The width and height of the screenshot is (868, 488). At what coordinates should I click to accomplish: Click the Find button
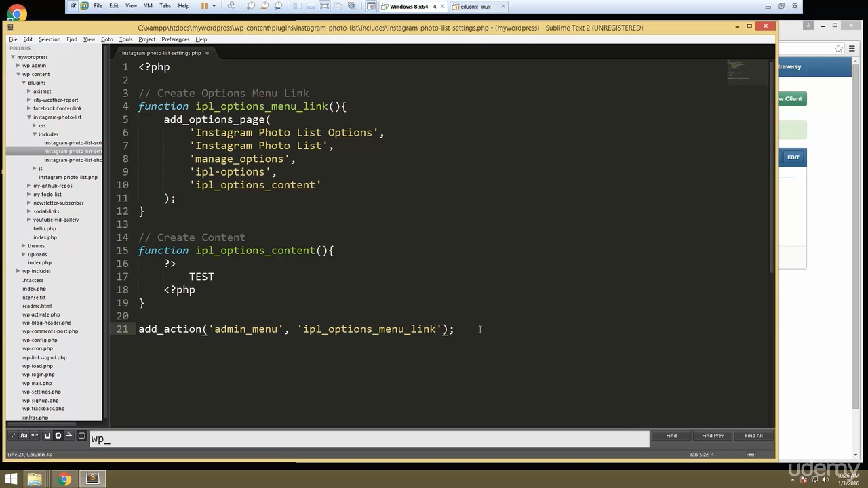671,436
